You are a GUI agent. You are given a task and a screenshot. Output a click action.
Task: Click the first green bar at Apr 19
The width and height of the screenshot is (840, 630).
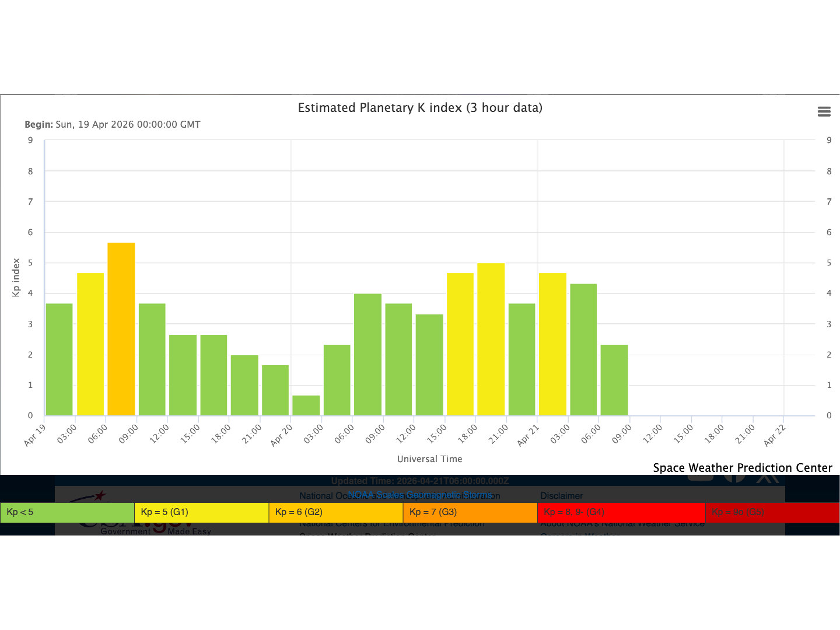point(60,359)
